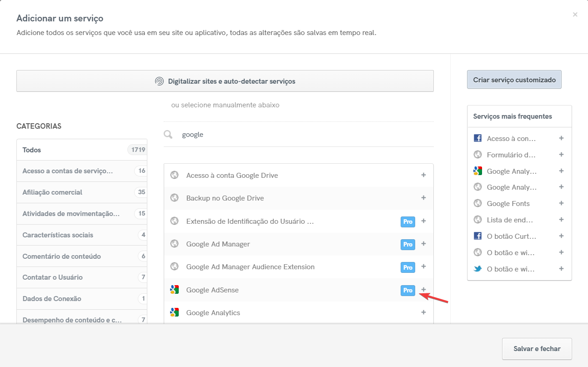The height and width of the screenshot is (367, 588).
Task: Click the radar auto-detect icon on scan button
Action: coord(159,80)
